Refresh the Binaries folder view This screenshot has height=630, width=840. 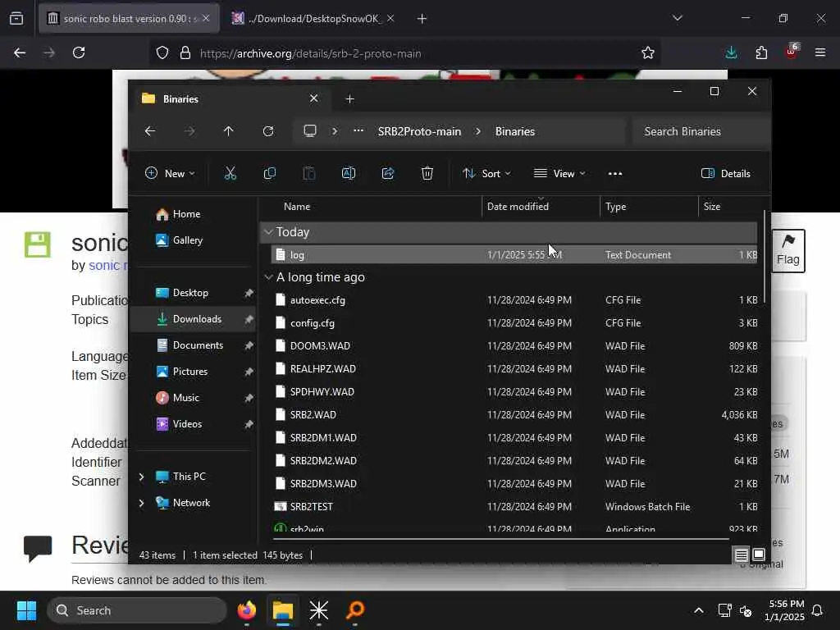[268, 131]
